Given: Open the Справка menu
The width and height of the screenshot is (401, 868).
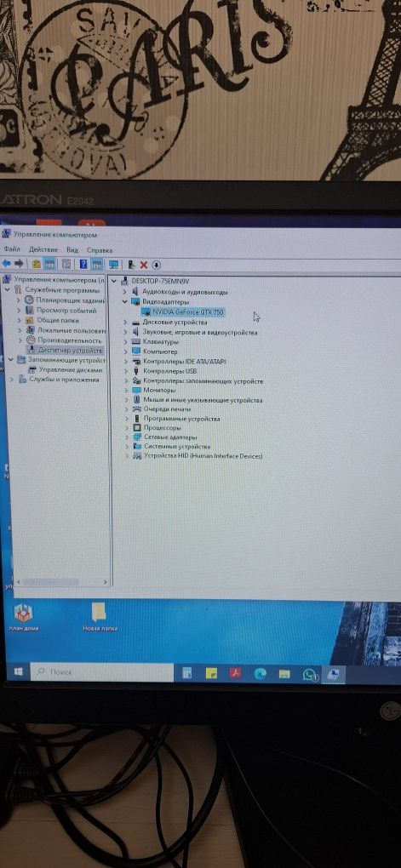Looking at the screenshot, I should [100, 250].
